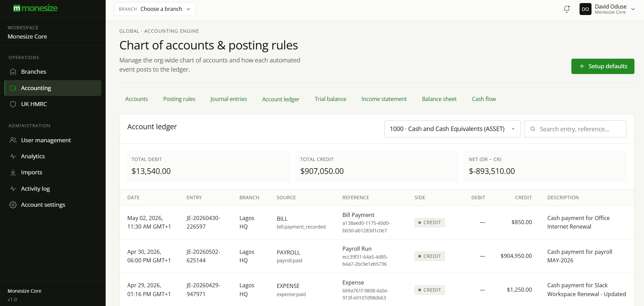Click the Apr 30, 2026 date cell

point(149,256)
